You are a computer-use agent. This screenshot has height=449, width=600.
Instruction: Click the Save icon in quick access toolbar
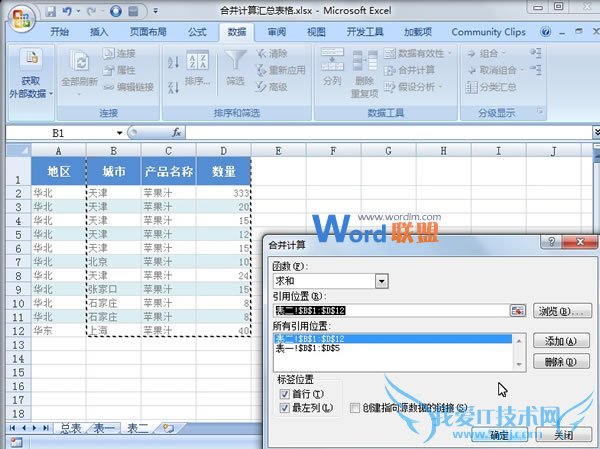46,12
